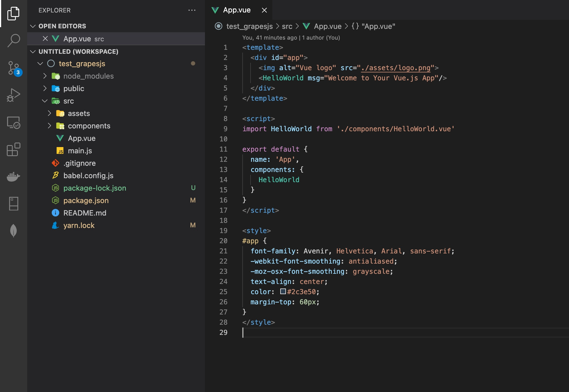Viewport: 569px width, 392px height.
Task: Open the MongoDB leaf icon
Action: click(13, 231)
